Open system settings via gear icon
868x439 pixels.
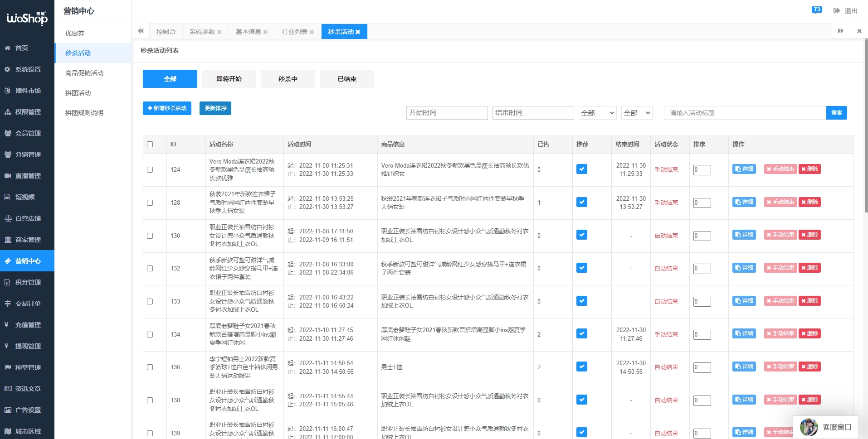click(x=8, y=69)
